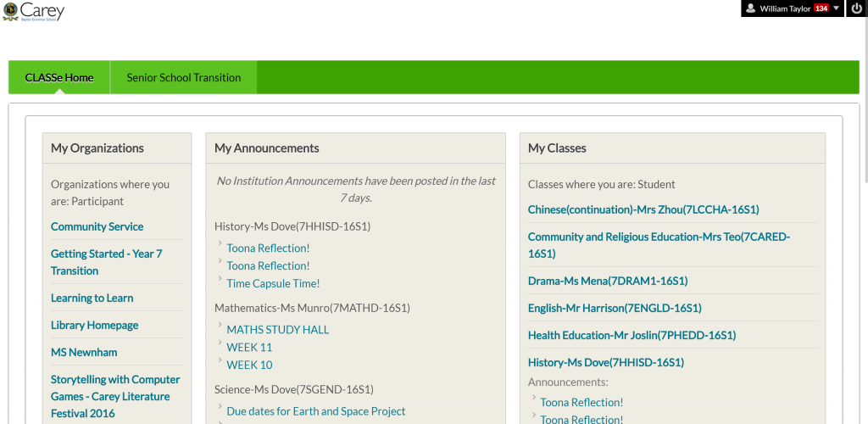Click Science-Ms Dove(7SGEND-16S1) heading

click(294, 390)
